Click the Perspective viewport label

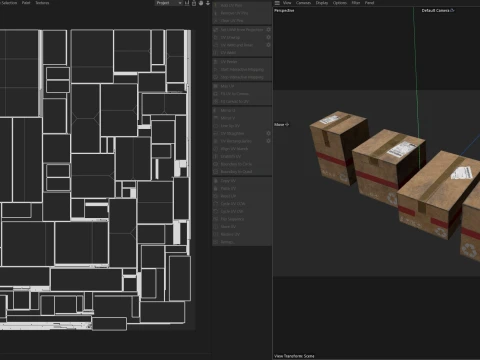(284, 11)
